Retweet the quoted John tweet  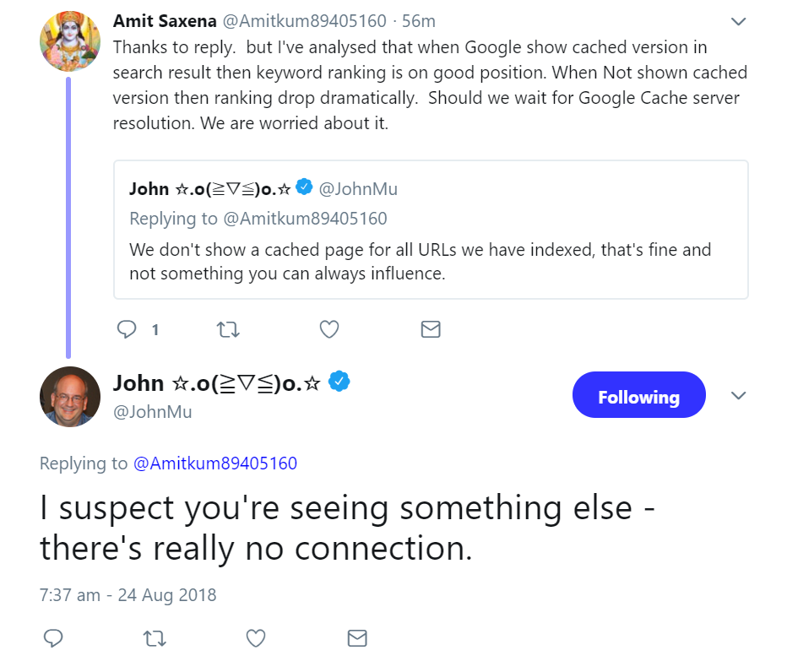pos(228,329)
